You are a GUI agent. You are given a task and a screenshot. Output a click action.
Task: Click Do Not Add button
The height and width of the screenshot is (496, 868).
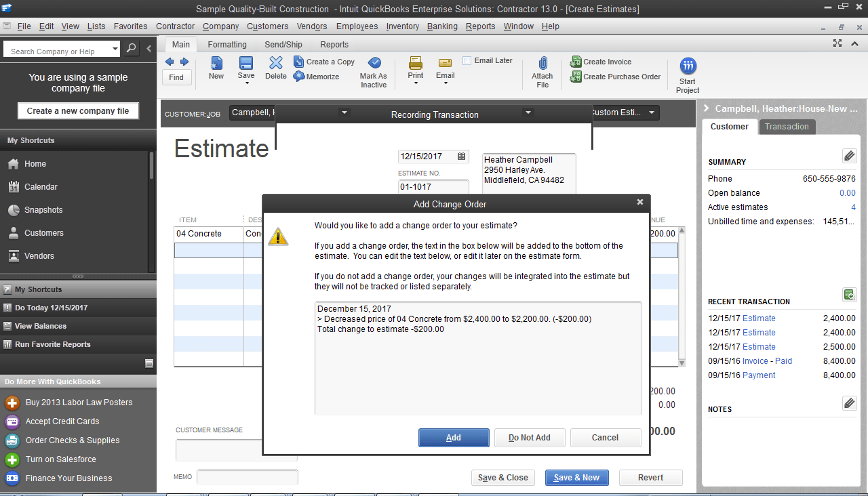(530, 438)
